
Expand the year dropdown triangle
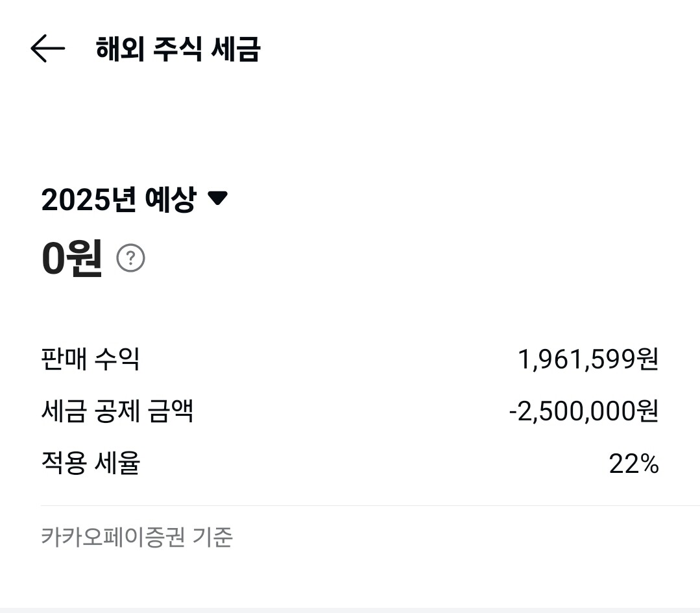pyautogui.click(x=217, y=198)
